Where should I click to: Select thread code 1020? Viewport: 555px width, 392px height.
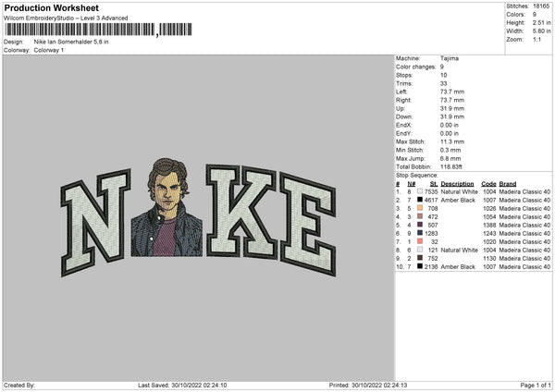[489, 241]
